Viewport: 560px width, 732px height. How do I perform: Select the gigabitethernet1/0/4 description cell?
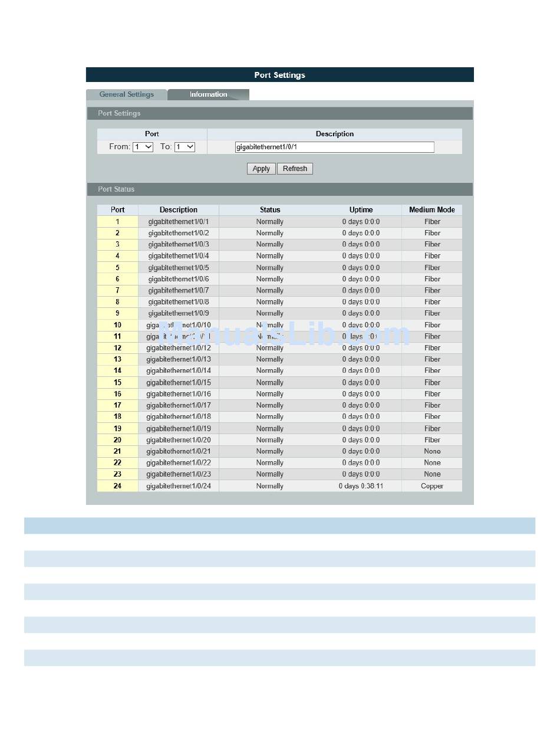(x=179, y=256)
